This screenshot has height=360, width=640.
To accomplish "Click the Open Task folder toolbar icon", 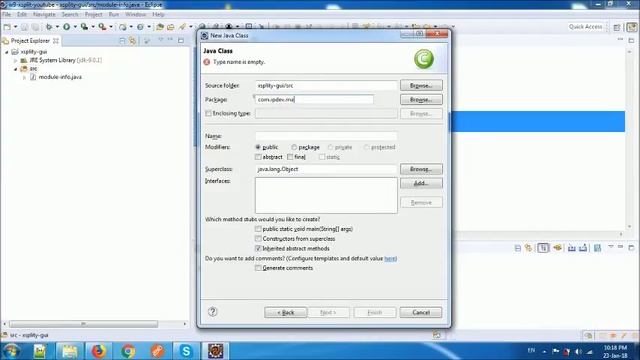I will (171, 27).
